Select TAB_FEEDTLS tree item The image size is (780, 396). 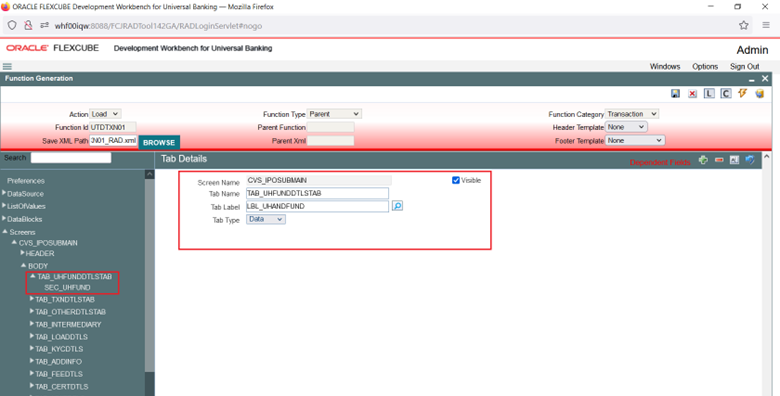(59, 374)
